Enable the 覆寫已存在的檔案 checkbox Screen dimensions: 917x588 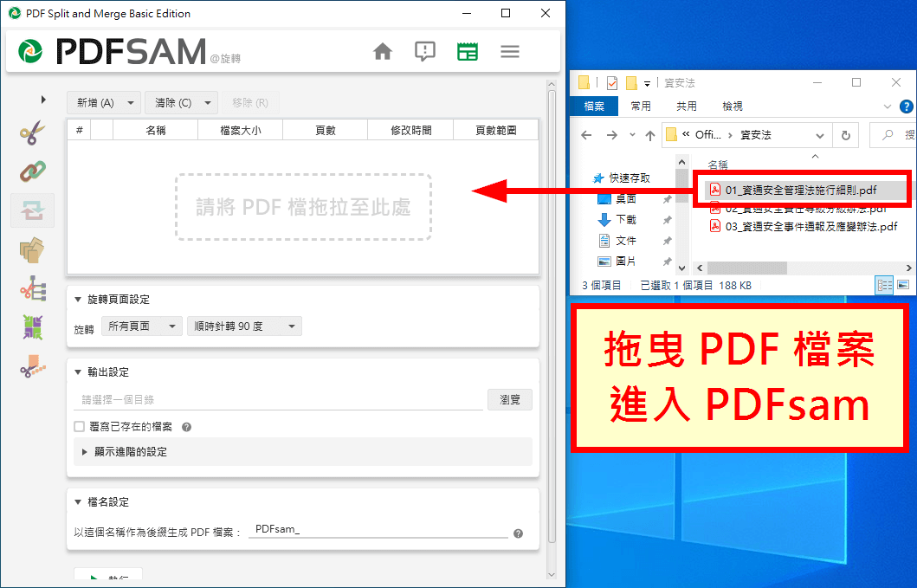80,427
